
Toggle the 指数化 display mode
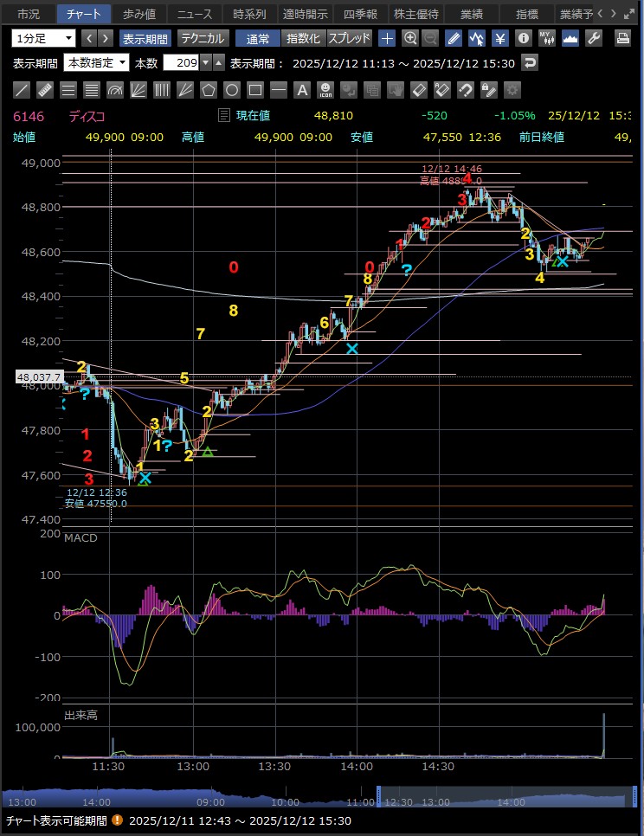pyautogui.click(x=303, y=38)
